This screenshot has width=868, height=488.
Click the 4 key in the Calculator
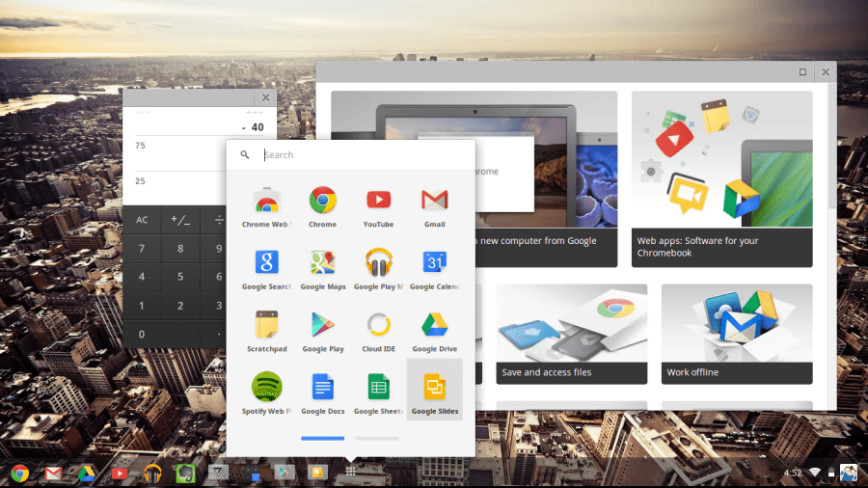pos(142,277)
